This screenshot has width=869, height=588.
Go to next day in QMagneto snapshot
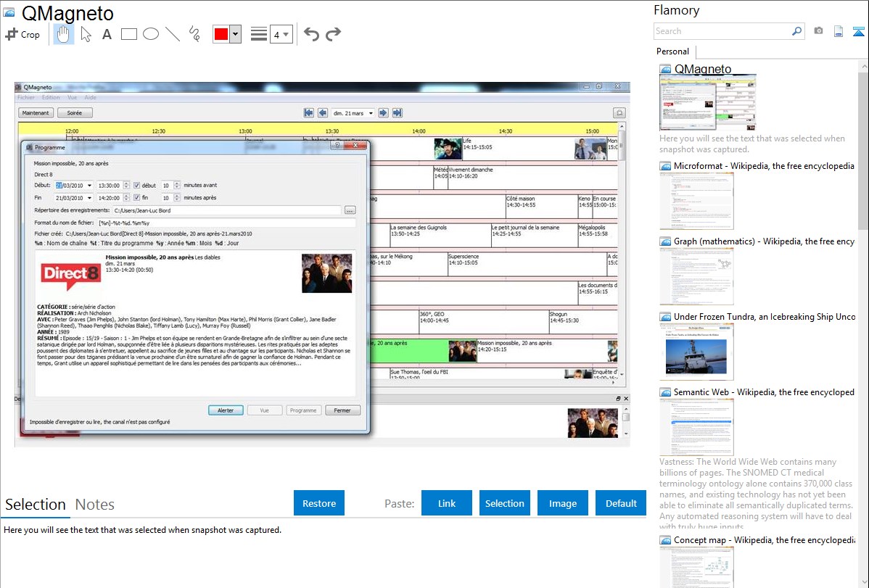pyautogui.click(x=383, y=113)
